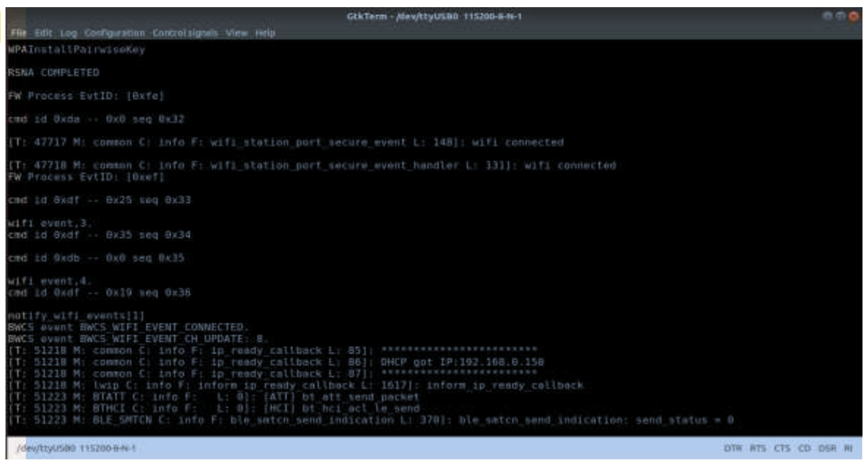The width and height of the screenshot is (868, 466).
Task: Maximize the GtkTerm window
Action: (840, 16)
